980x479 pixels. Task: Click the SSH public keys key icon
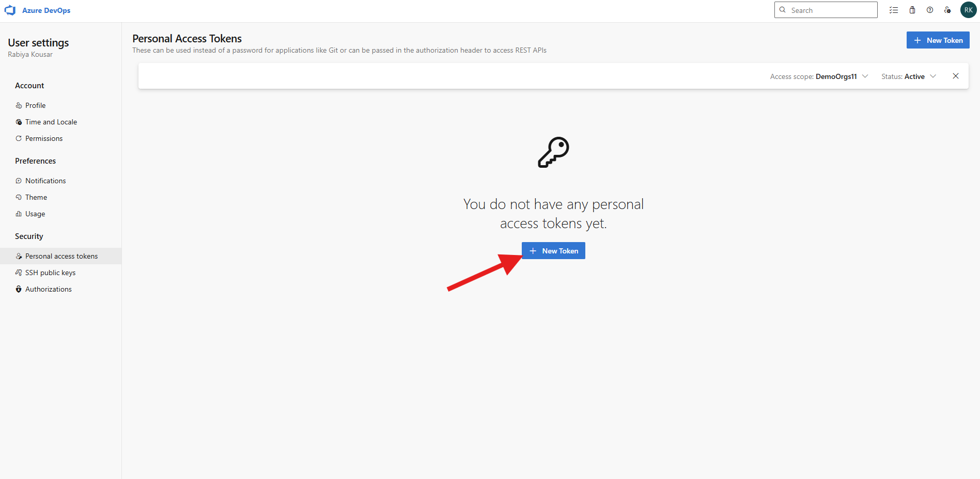(x=19, y=272)
